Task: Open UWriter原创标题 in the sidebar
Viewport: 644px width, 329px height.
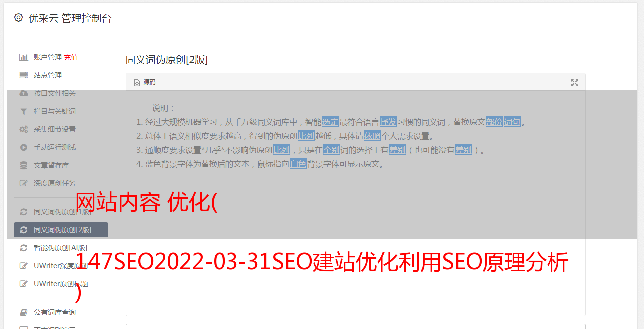Action: (x=61, y=284)
